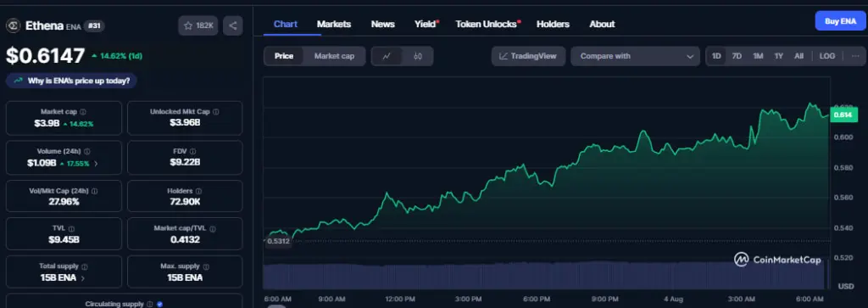Click the 0.4132 Market cap/TVL value
The image size is (868, 308).
pos(185,239)
